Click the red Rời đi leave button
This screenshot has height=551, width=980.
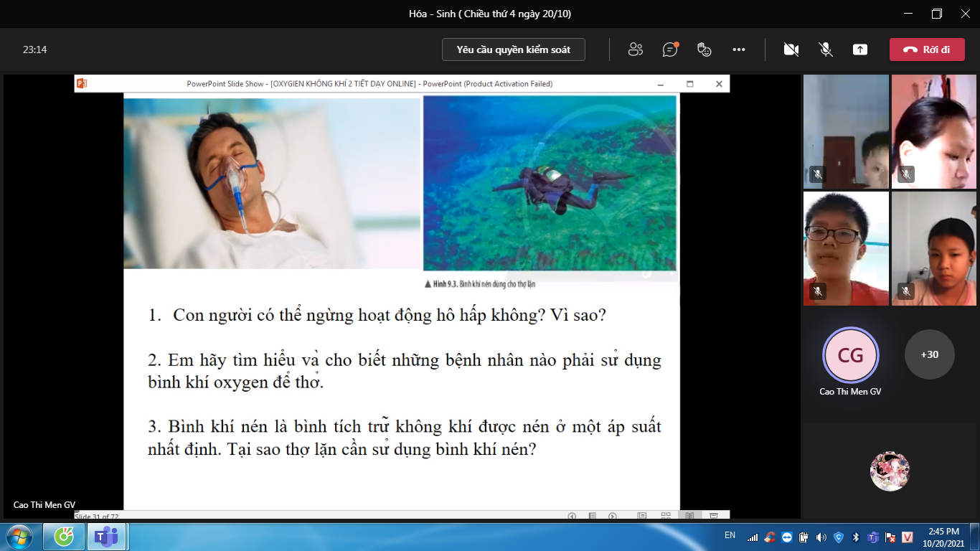pos(927,50)
